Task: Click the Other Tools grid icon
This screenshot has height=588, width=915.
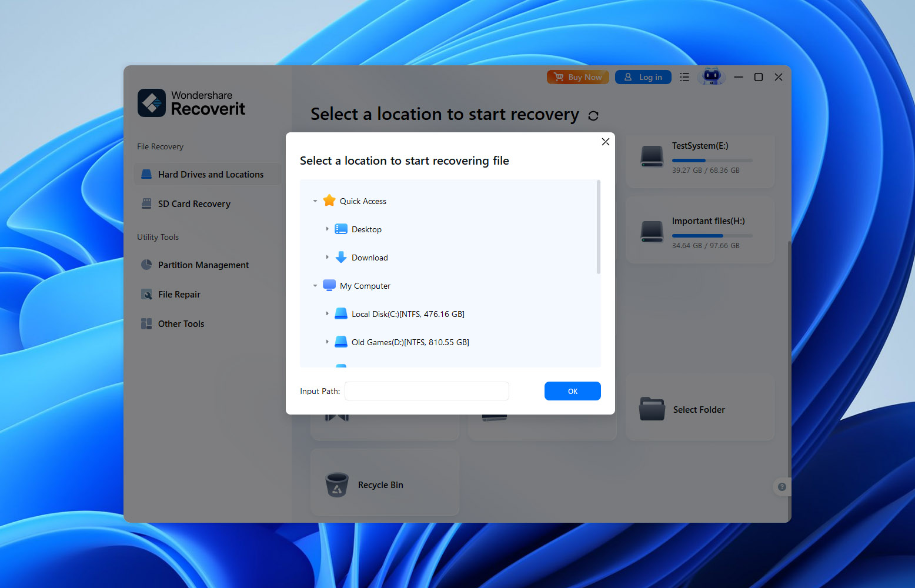Action: [146, 323]
